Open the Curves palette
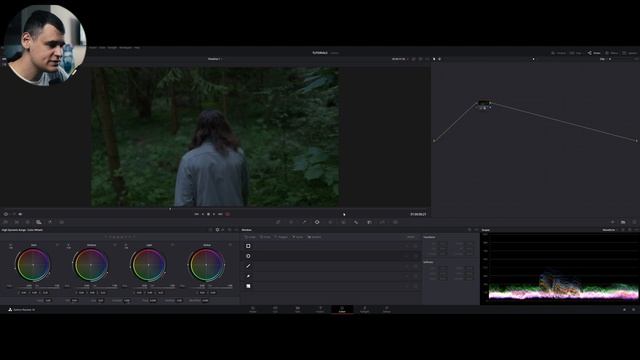The width and height of the screenshot is (640, 360). click(x=278, y=222)
